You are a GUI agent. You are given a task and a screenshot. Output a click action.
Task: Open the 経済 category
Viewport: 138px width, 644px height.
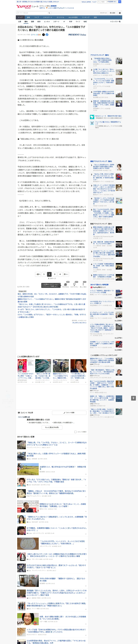tap(39, 21)
